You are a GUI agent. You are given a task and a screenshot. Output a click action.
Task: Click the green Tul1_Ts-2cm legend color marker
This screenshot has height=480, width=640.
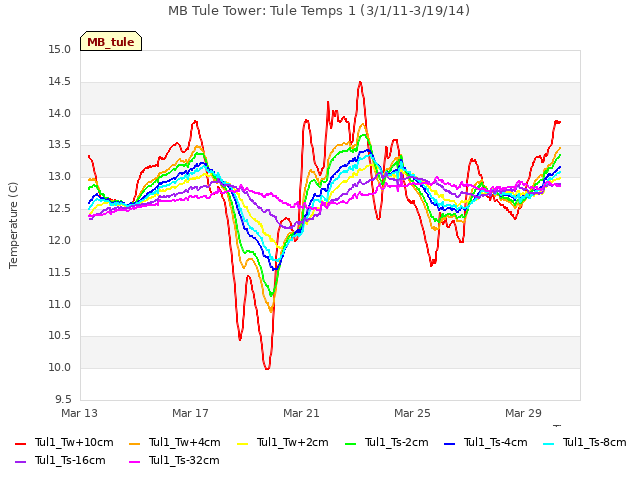350,443
